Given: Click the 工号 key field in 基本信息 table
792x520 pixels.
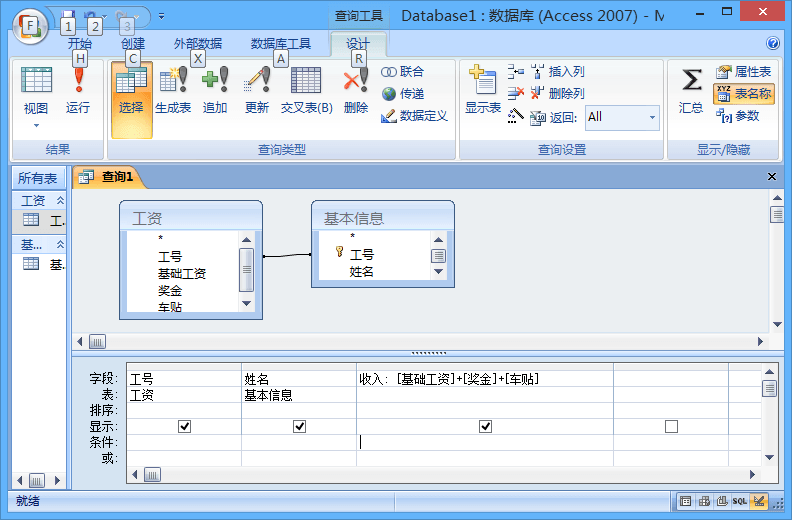Looking at the screenshot, I should click(362, 254).
